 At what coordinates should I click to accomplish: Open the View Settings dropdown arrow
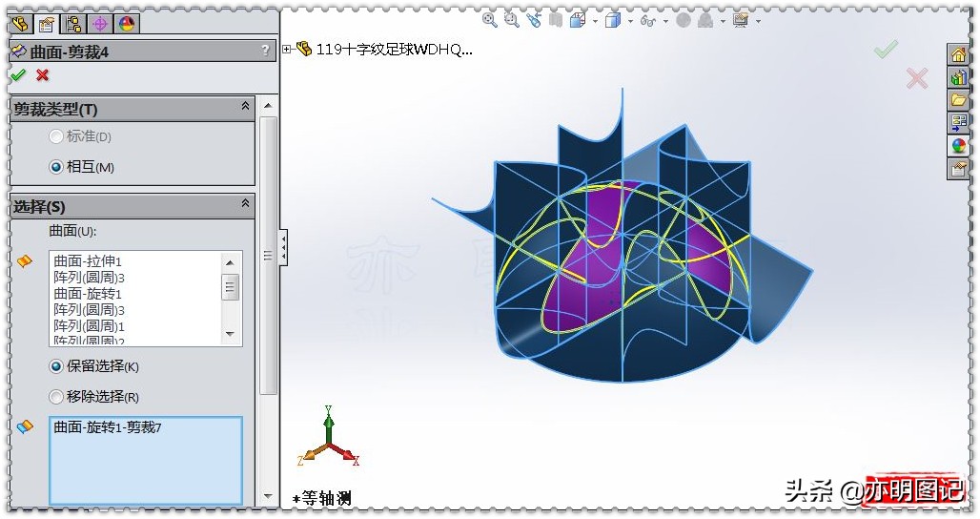(758, 21)
